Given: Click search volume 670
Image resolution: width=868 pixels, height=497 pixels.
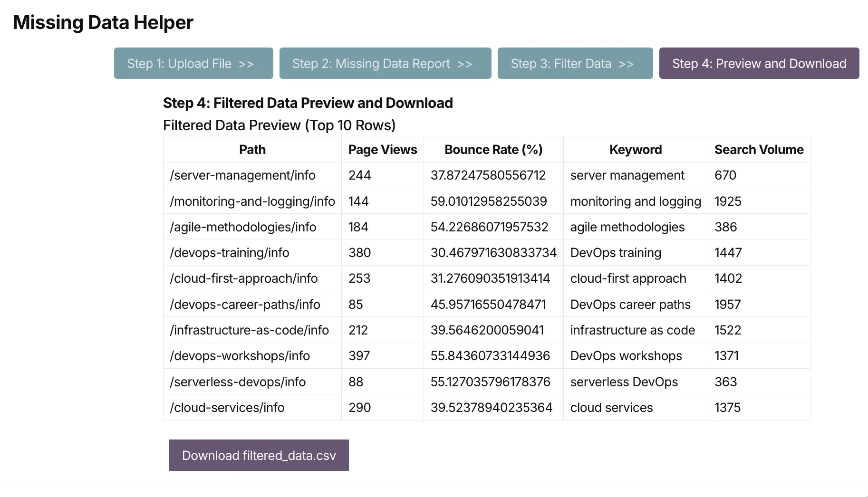Looking at the screenshot, I should tap(759, 175).
